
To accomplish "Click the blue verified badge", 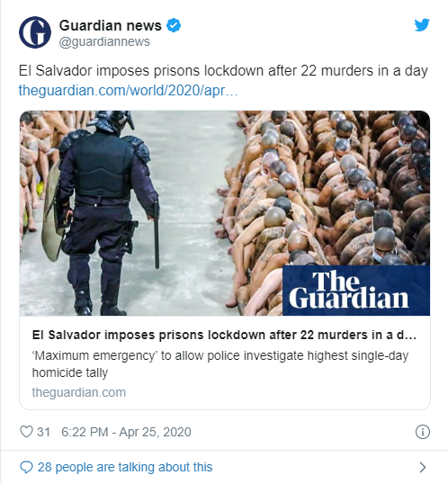I will [174, 25].
